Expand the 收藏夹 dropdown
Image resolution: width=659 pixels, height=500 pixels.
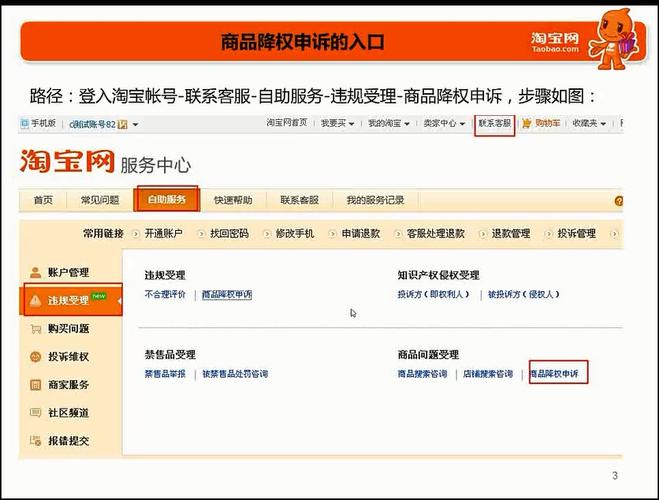(604, 124)
